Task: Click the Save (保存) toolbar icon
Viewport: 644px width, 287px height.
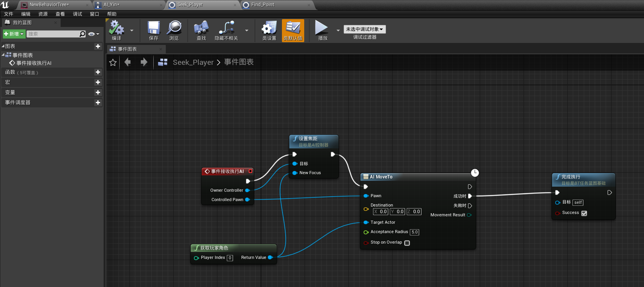Action: tap(154, 30)
